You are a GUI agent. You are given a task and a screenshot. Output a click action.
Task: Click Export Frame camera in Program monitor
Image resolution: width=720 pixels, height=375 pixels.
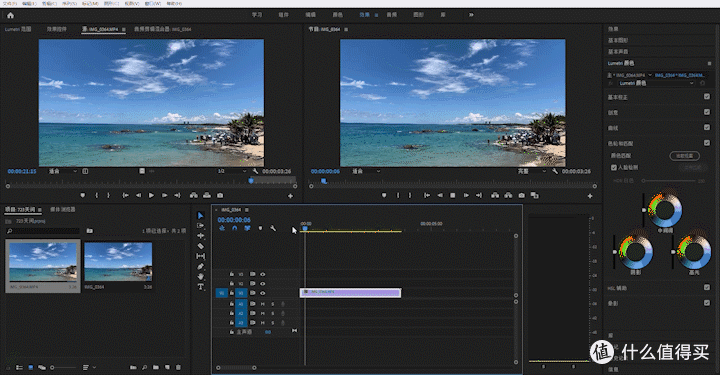coord(522,196)
